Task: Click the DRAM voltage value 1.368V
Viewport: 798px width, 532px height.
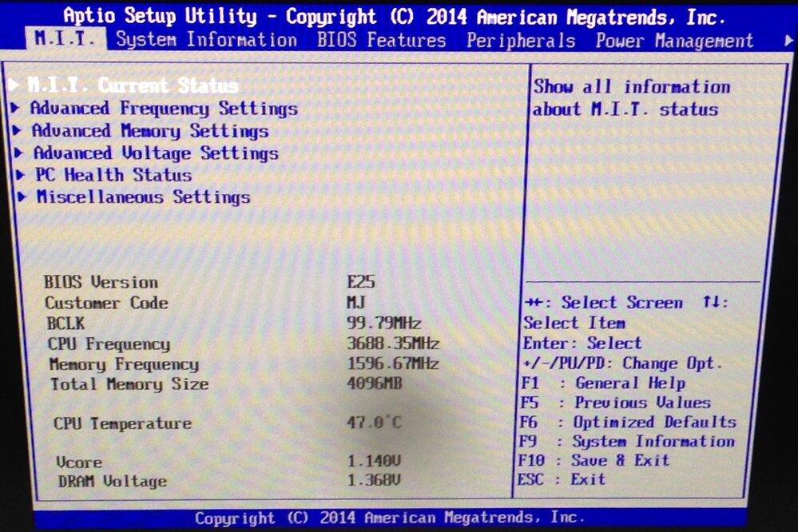Action: (374, 479)
